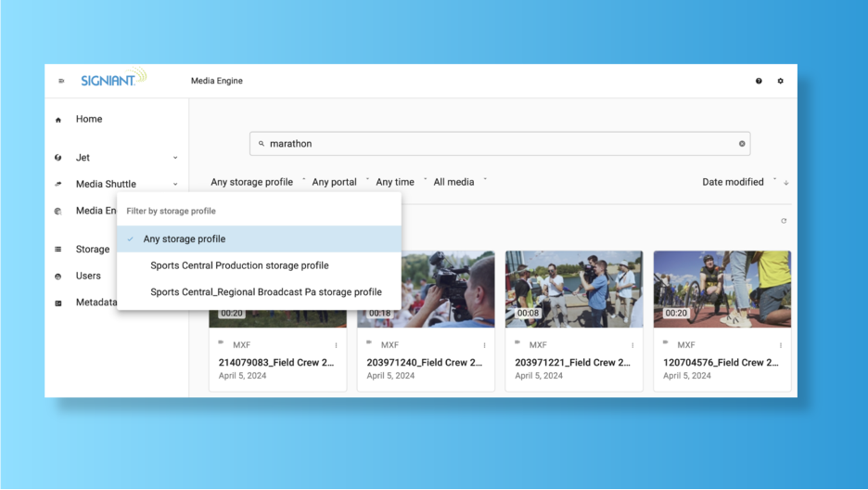868x490 pixels.
Task: Click the refresh results icon
Action: pos(784,221)
